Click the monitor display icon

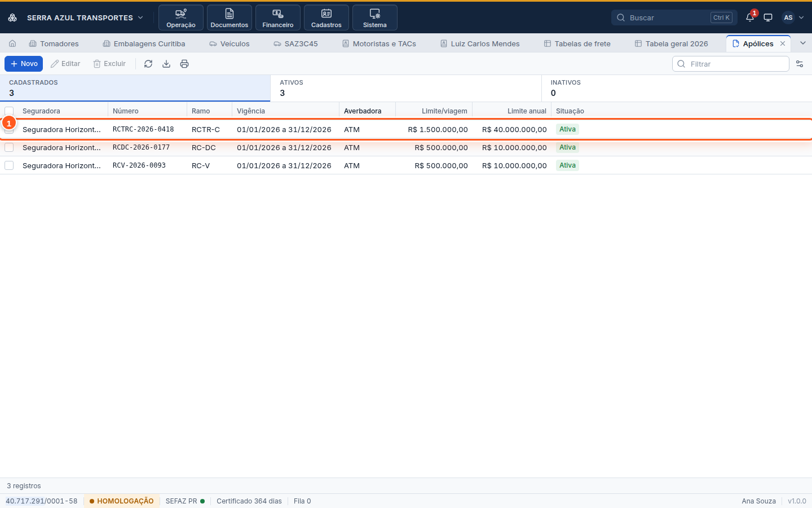(x=768, y=17)
